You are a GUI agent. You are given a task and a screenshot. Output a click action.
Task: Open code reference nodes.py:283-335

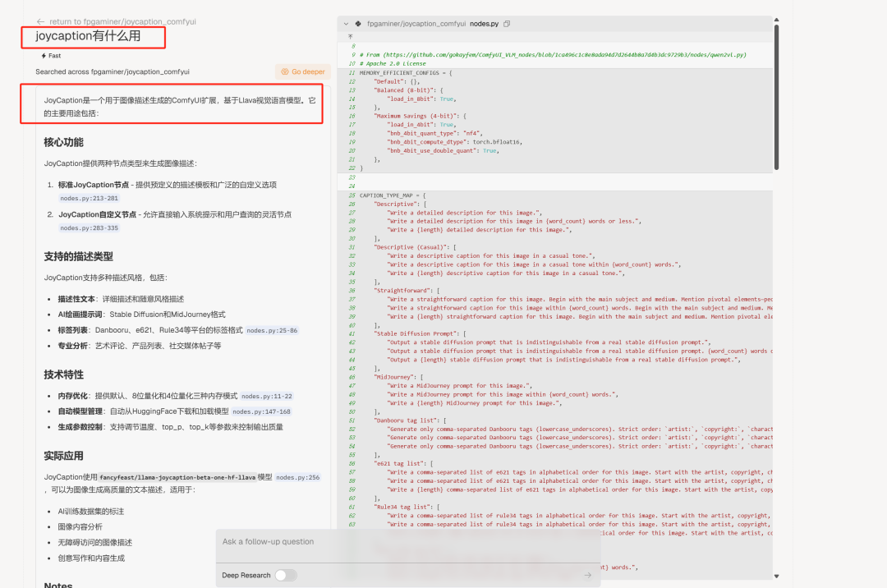tap(90, 227)
